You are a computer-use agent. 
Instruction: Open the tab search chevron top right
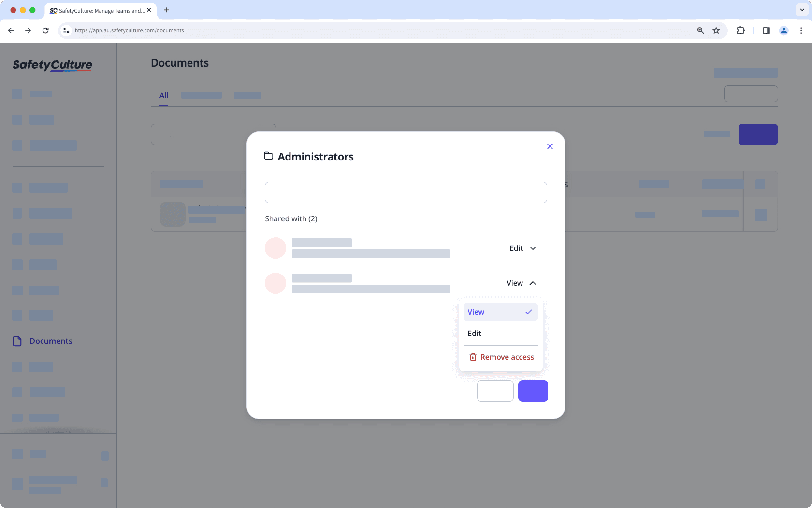click(801, 10)
